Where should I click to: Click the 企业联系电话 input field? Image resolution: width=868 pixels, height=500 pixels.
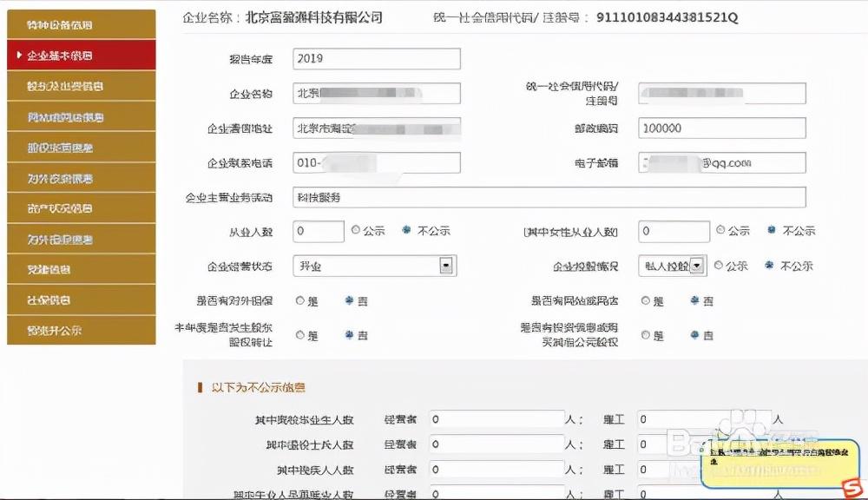[x=377, y=163]
